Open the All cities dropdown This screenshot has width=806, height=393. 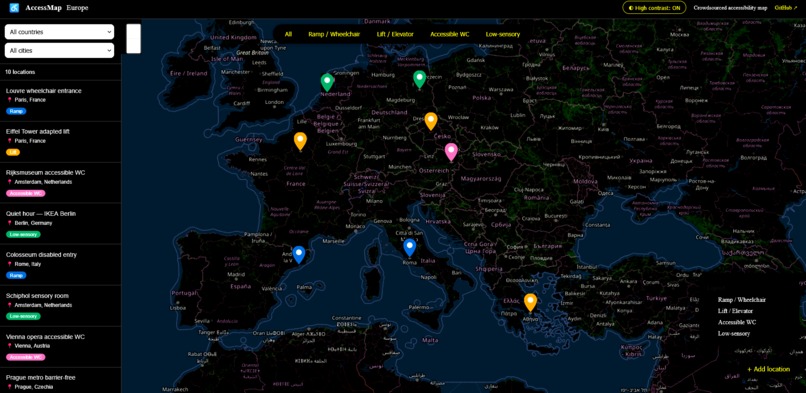60,50
